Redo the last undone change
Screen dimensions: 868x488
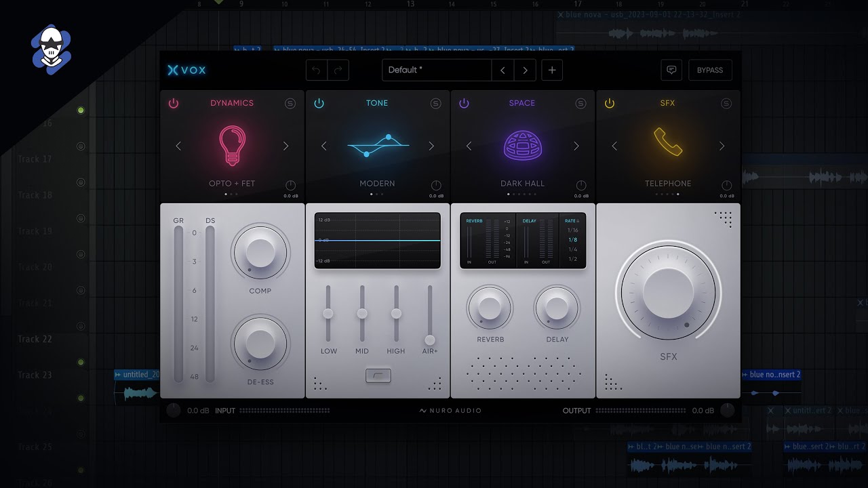338,70
